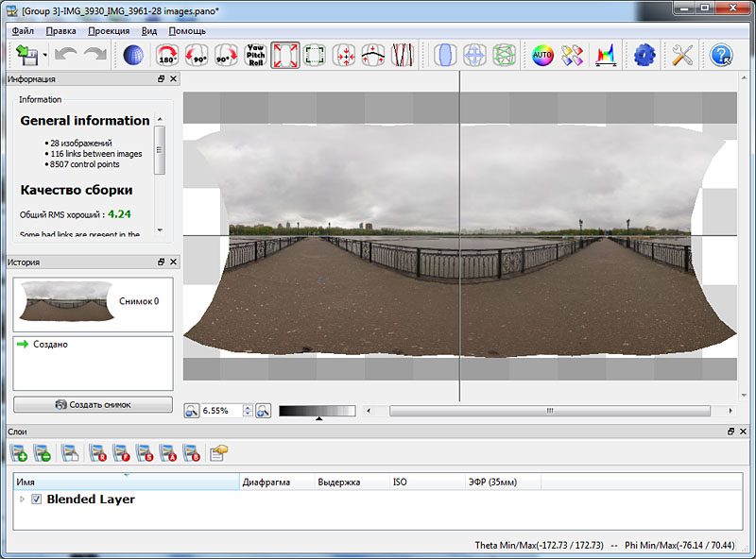
Task: Open the Yaw Pitch Roll tool
Action: [x=255, y=55]
